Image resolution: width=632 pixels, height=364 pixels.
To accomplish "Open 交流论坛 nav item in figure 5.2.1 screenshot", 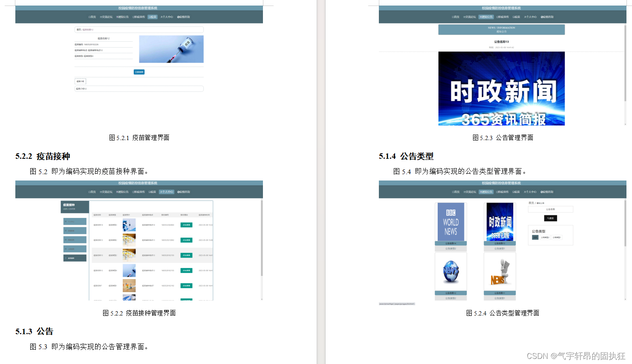I will pyautogui.click(x=106, y=17).
